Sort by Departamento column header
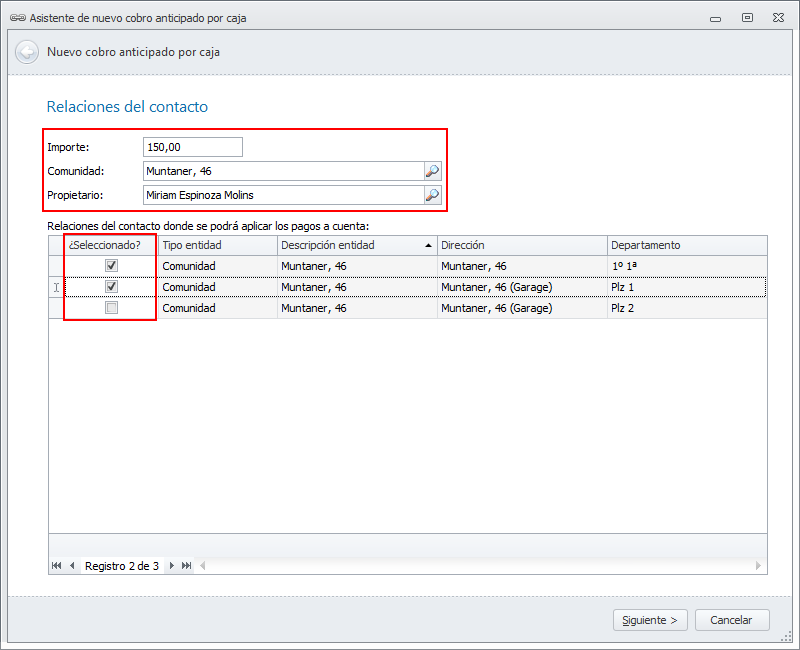The height and width of the screenshot is (650, 800). (687, 245)
